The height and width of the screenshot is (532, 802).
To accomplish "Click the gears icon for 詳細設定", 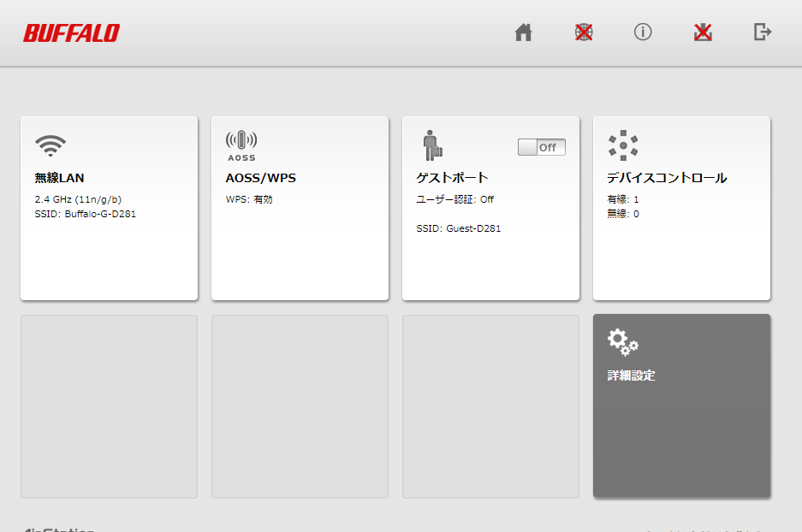I will (623, 342).
